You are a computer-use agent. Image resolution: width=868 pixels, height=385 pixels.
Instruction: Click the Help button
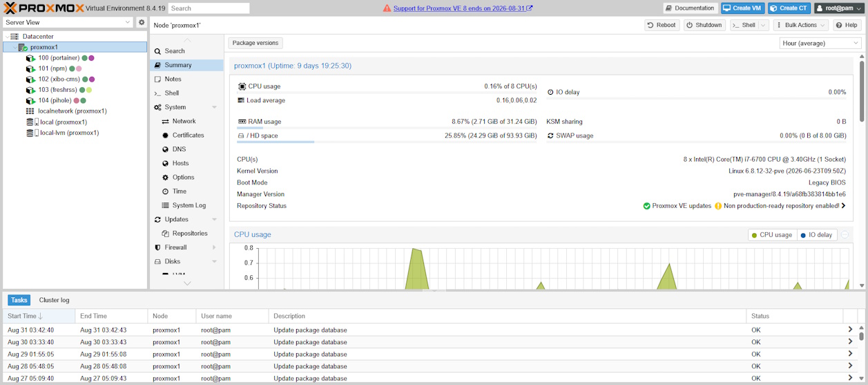click(x=847, y=25)
